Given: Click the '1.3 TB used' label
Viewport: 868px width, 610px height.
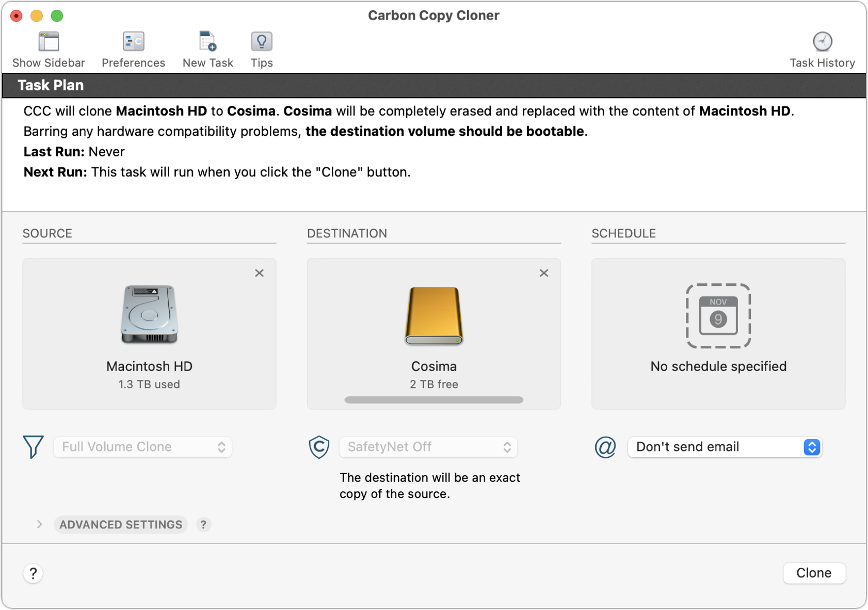Looking at the screenshot, I should pos(149,384).
